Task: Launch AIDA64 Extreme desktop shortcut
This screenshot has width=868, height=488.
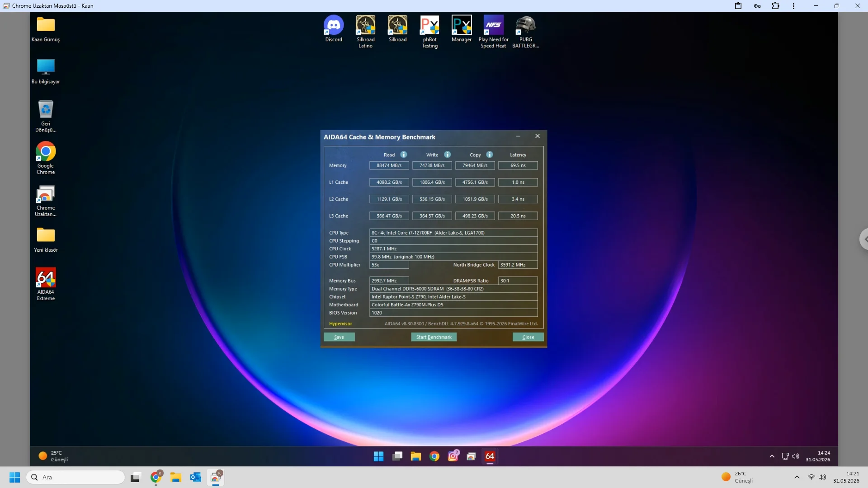Action: click(x=46, y=284)
